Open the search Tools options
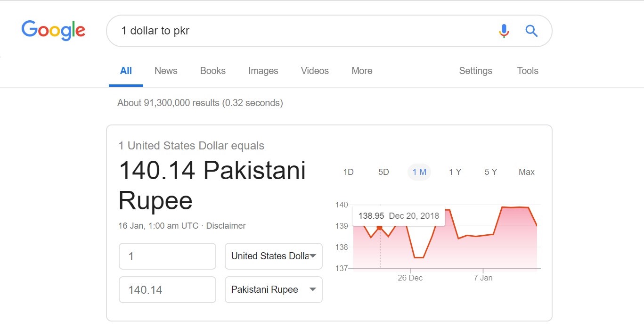 point(527,71)
